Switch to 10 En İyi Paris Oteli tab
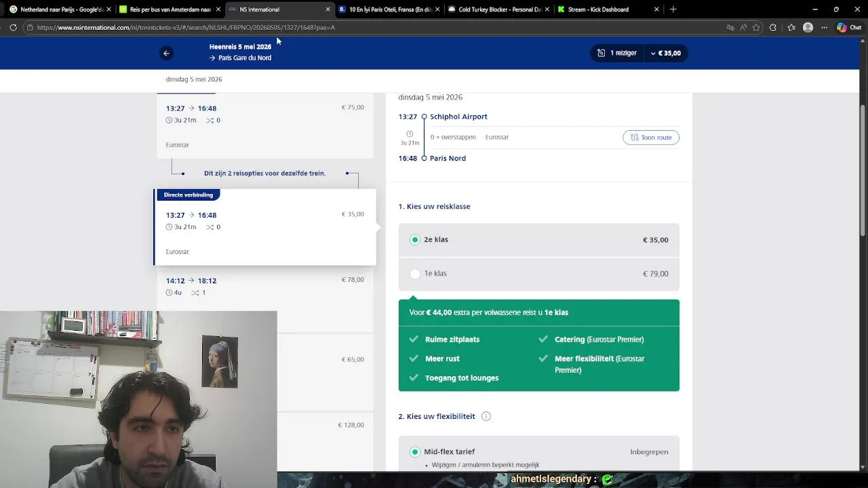The width and height of the screenshot is (868, 488). [x=389, y=9]
